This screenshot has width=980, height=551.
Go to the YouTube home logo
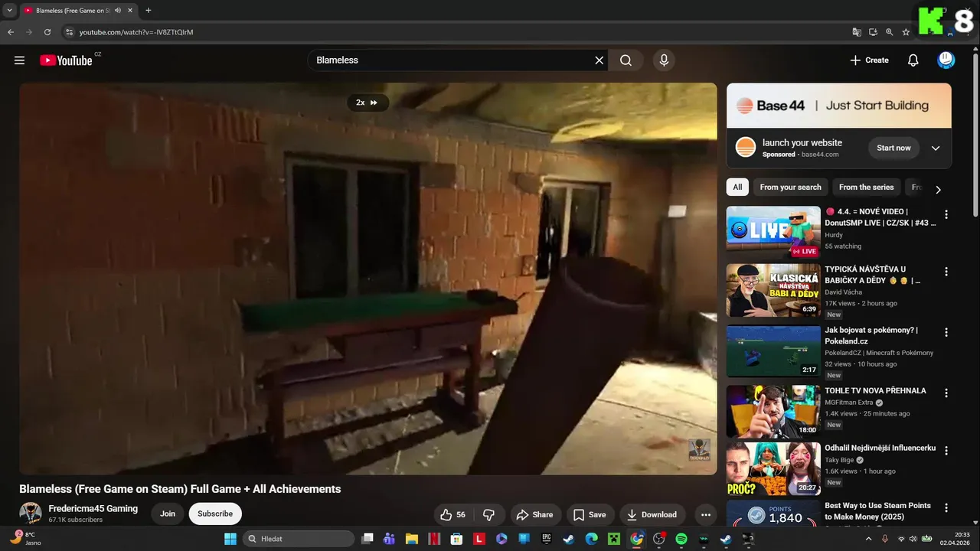point(66,60)
